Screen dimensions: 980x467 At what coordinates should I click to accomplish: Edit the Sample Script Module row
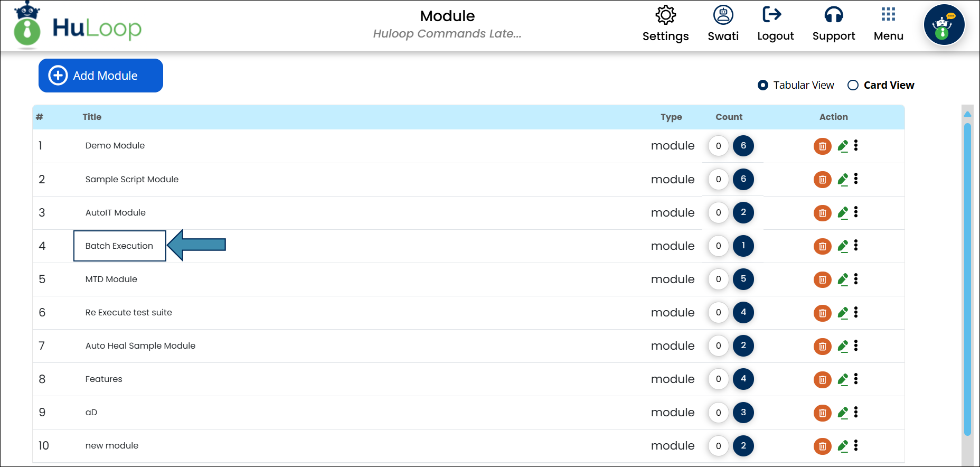pyautogui.click(x=843, y=180)
